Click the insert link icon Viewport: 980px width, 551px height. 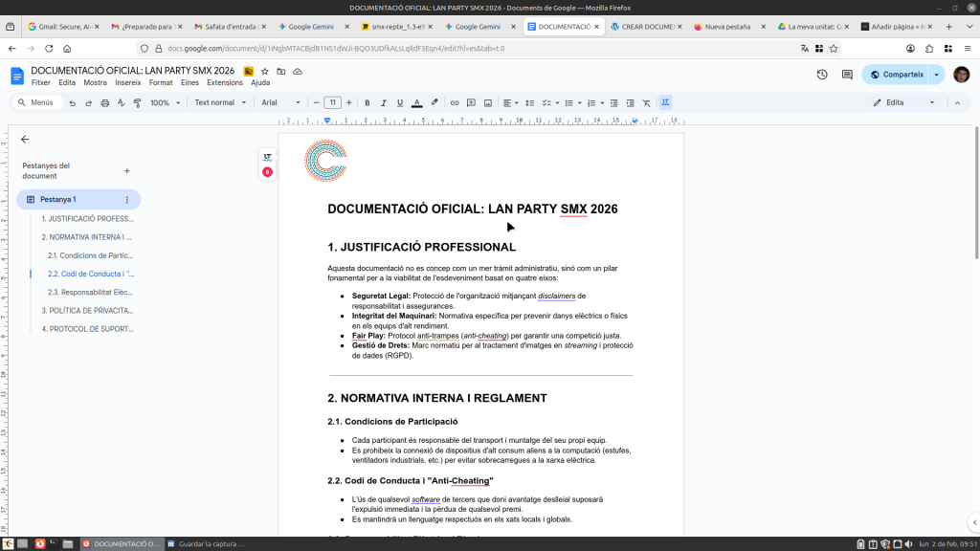pos(455,102)
